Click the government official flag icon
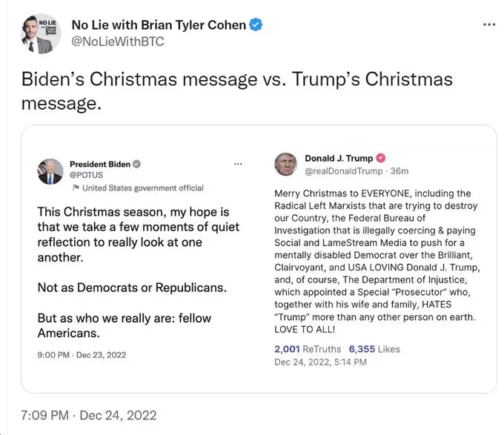The width and height of the screenshot is (504, 435). coord(76,188)
